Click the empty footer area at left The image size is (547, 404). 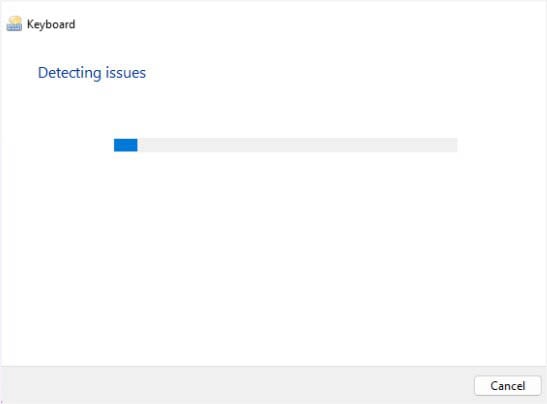[x=105, y=385]
